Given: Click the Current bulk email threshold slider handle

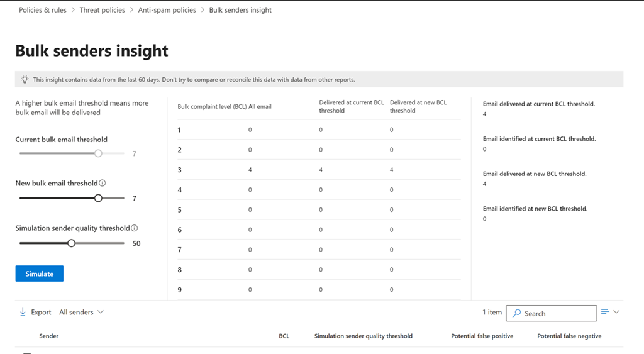Looking at the screenshot, I should (x=98, y=153).
